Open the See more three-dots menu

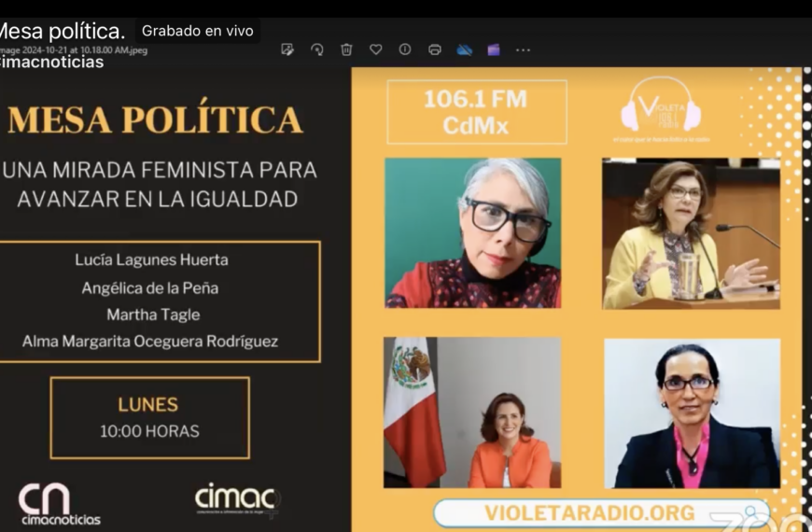pos(523,50)
